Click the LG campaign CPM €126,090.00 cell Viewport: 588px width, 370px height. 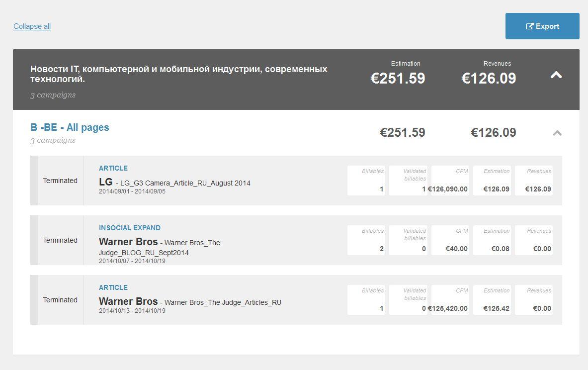[x=449, y=181]
